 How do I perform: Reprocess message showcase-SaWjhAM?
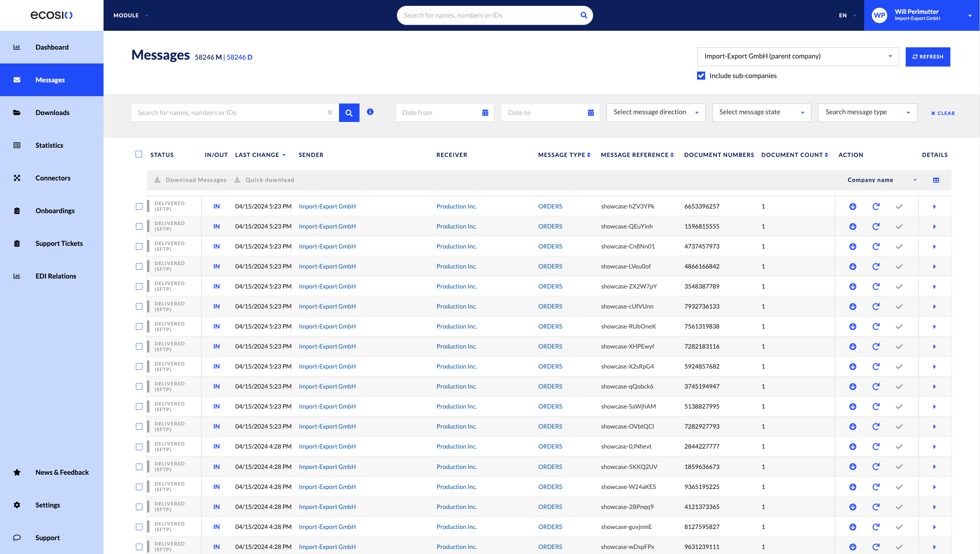point(876,406)
